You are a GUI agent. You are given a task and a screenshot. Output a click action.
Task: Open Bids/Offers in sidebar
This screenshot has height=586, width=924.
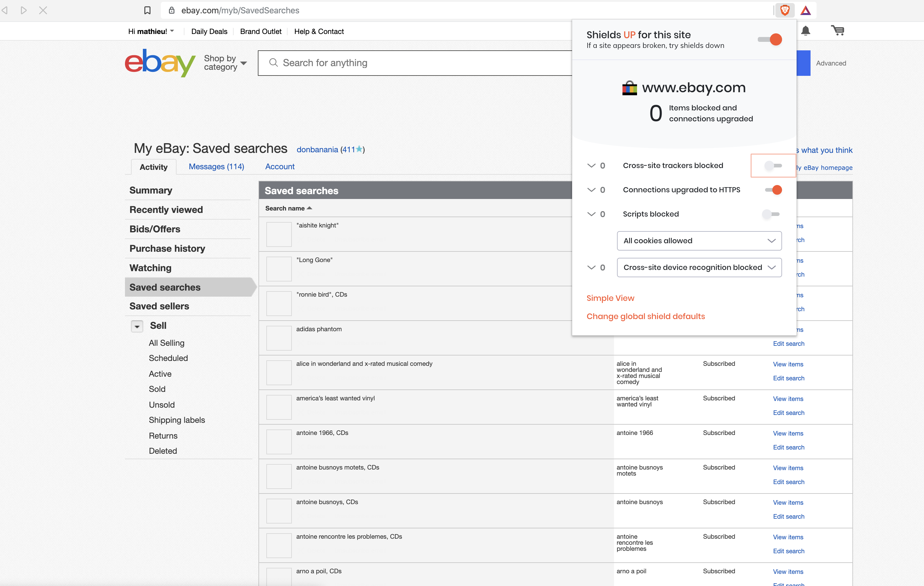point(155,229)
